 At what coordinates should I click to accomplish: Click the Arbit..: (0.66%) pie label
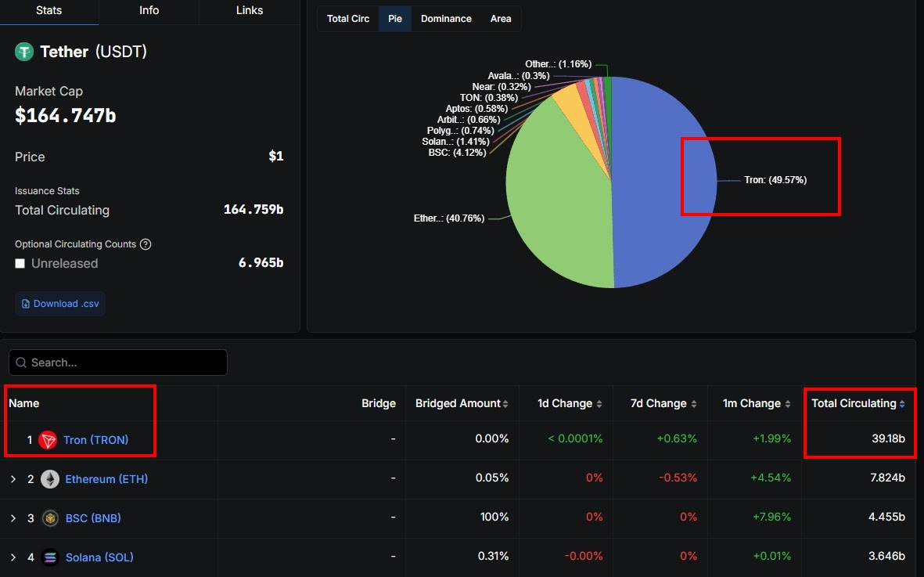(469, 120)
